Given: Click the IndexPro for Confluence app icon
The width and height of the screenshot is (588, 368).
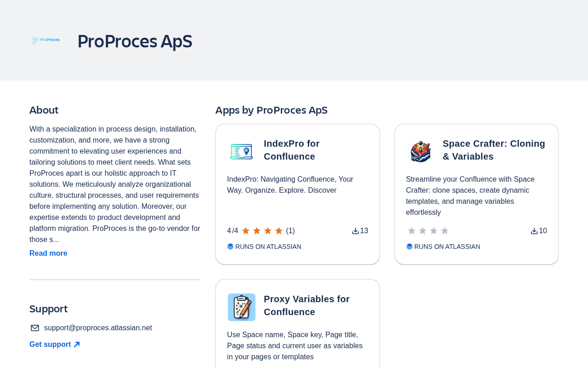Looking at the screenshot, I should [x=241, y=152].
